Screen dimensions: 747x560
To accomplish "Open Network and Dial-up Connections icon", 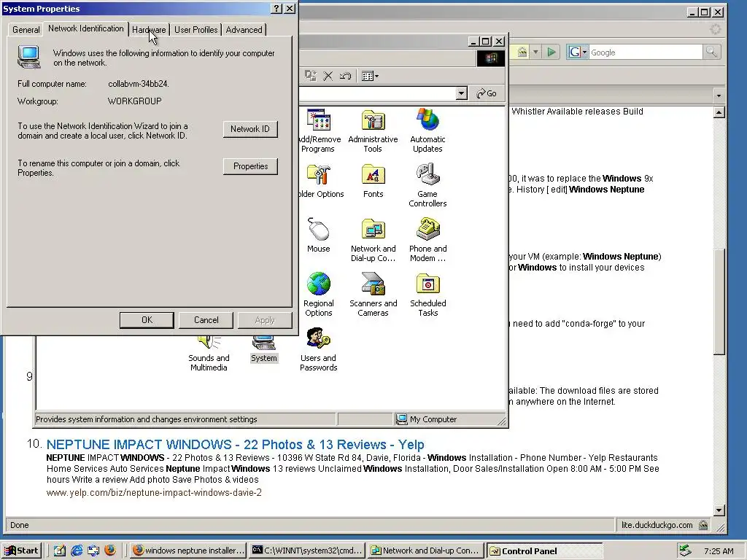I will point(373,239).
